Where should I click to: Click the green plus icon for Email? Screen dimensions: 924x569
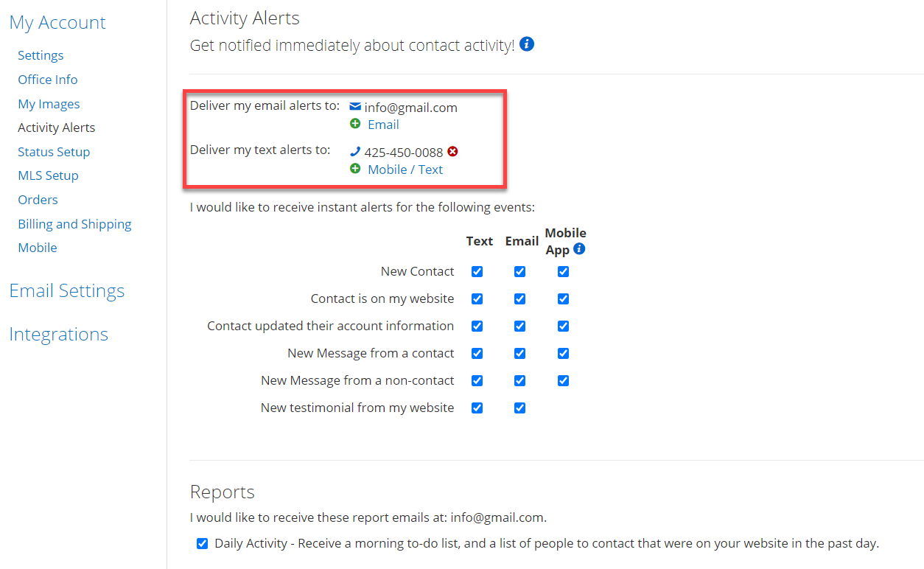pos(355,124)
